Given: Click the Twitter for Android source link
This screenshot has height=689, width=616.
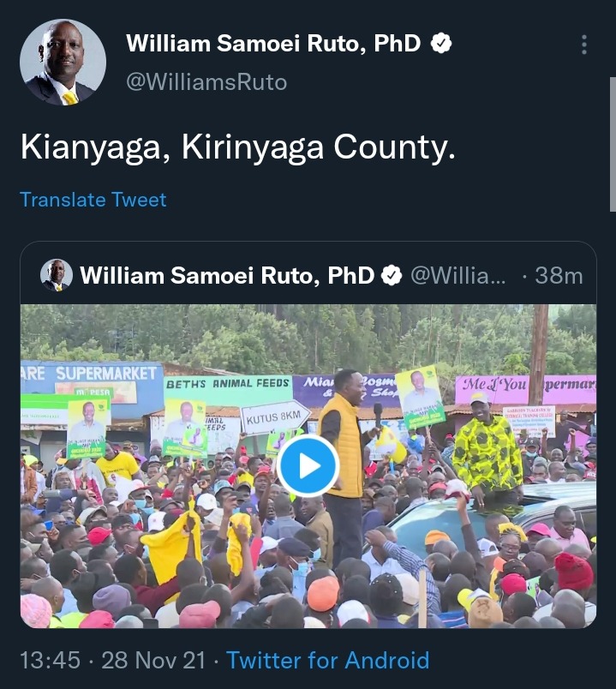Looking at the screenshot, I should click(328, 660).
